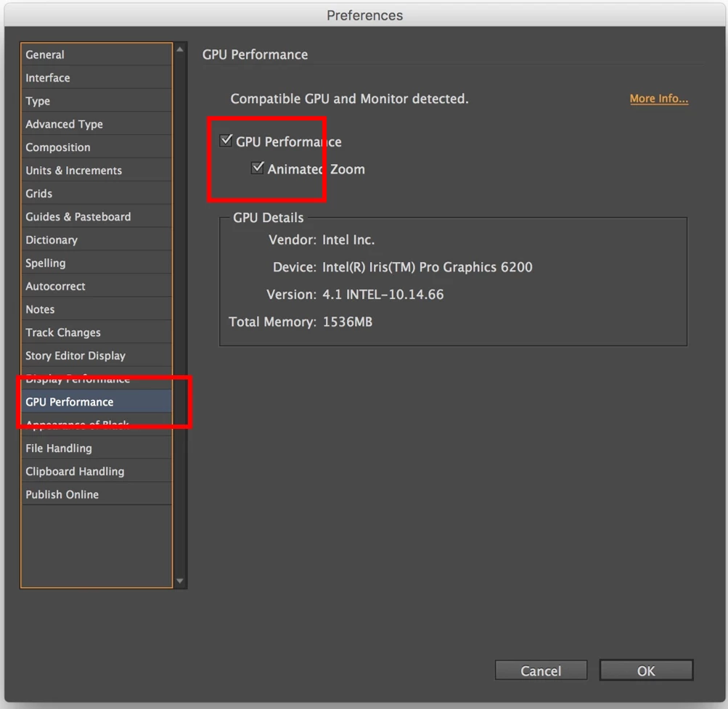Open the Autocorrect preferences
The image size is (728, 709).
(97, 286)
